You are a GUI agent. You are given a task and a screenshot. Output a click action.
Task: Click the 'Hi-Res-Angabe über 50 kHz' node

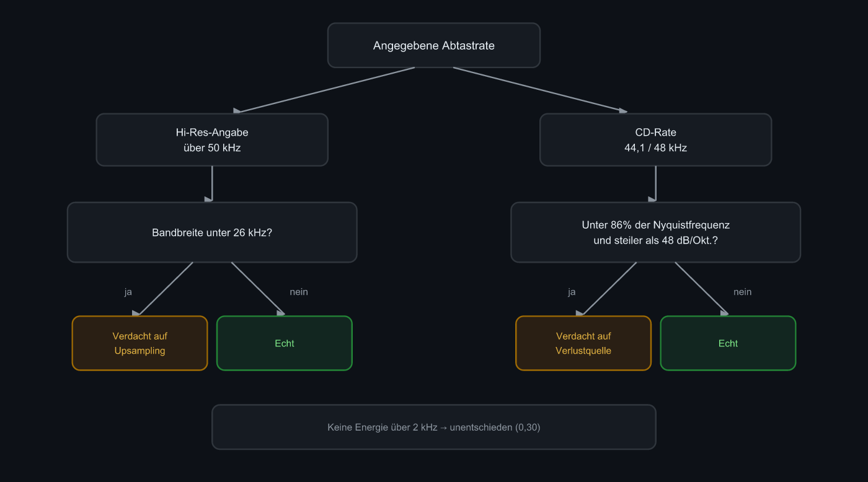click(x=212, y=140)
